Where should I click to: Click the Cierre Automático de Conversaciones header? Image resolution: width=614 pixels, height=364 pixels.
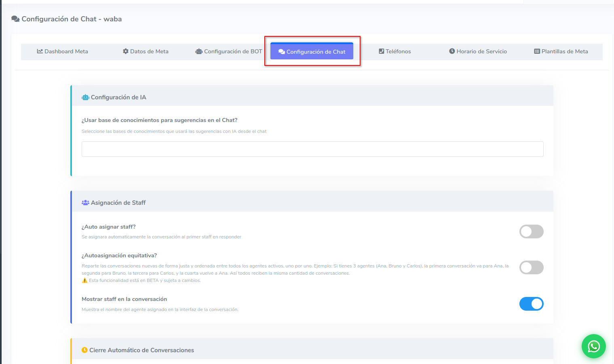point(141,350)
